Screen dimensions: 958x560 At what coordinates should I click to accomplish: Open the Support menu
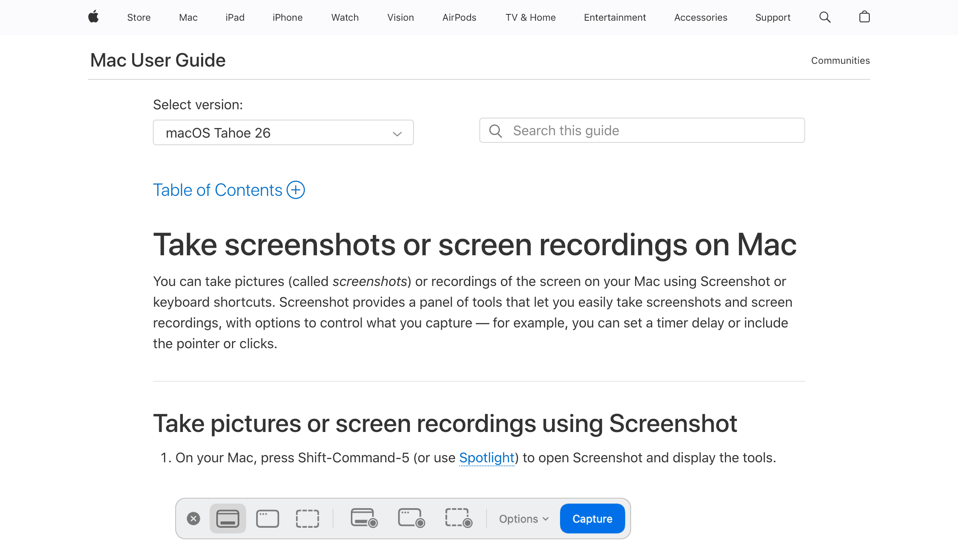[x=772, y=18]
